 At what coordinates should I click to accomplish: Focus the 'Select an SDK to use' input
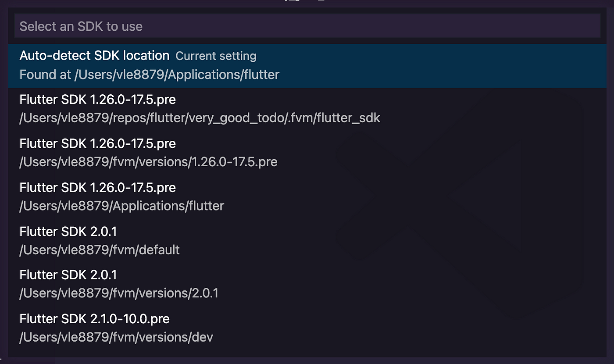[307, 26]
